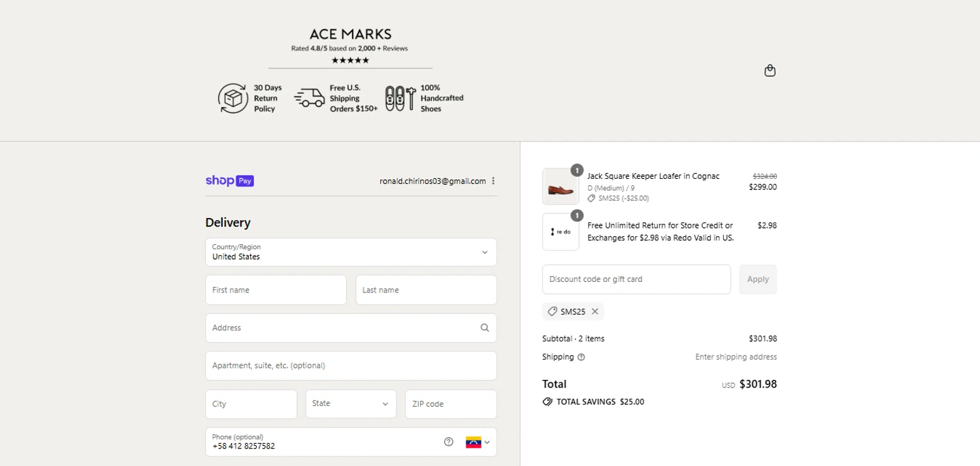
Task: Focus the Address input field
Action: (351, 328)
